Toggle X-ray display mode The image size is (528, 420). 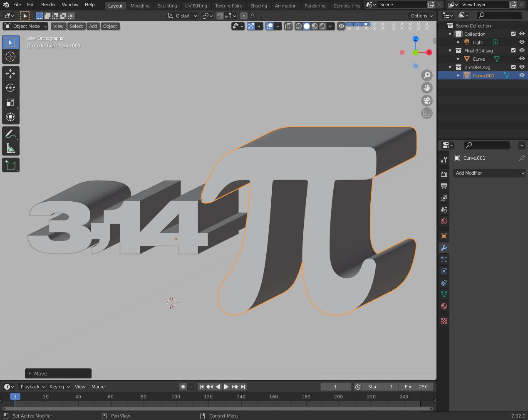tap(288, 26)
